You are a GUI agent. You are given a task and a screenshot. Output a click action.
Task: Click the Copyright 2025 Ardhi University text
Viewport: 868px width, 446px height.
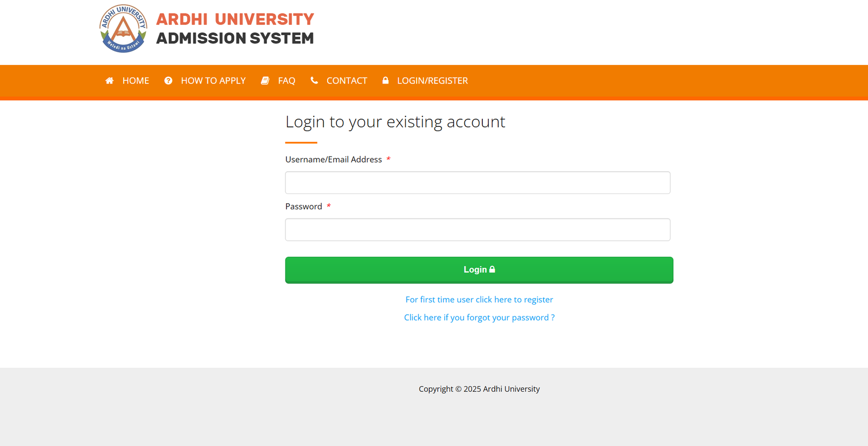pyautogui.click(x=479, y=389)
